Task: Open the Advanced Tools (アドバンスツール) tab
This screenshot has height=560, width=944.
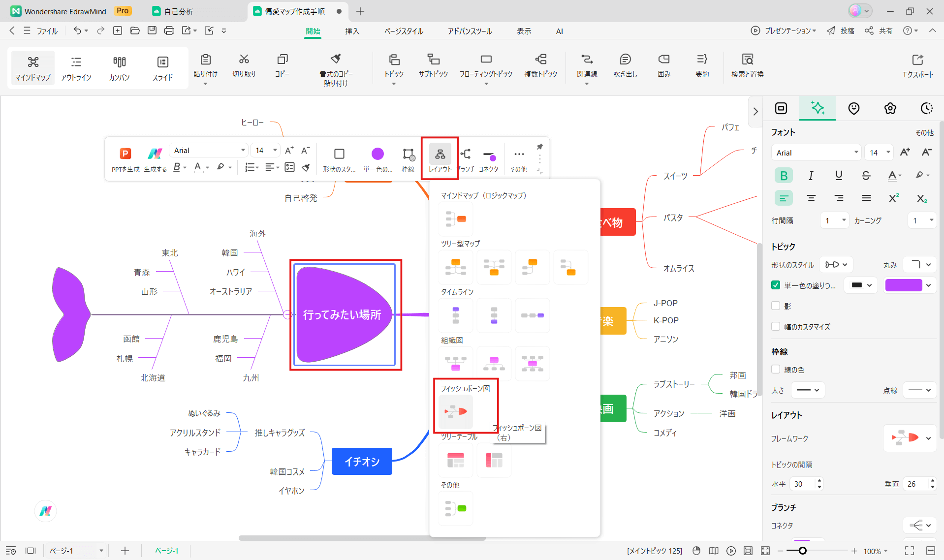Action: [x=470, y=31]
